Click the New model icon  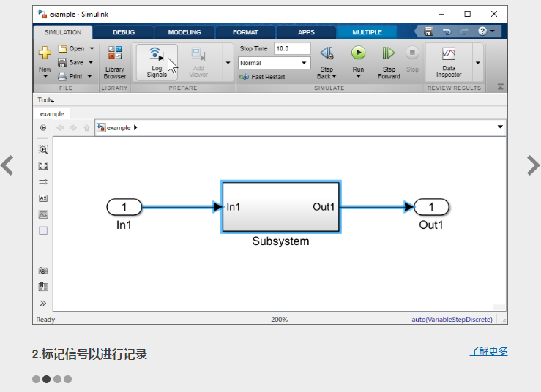pos(45,53)
